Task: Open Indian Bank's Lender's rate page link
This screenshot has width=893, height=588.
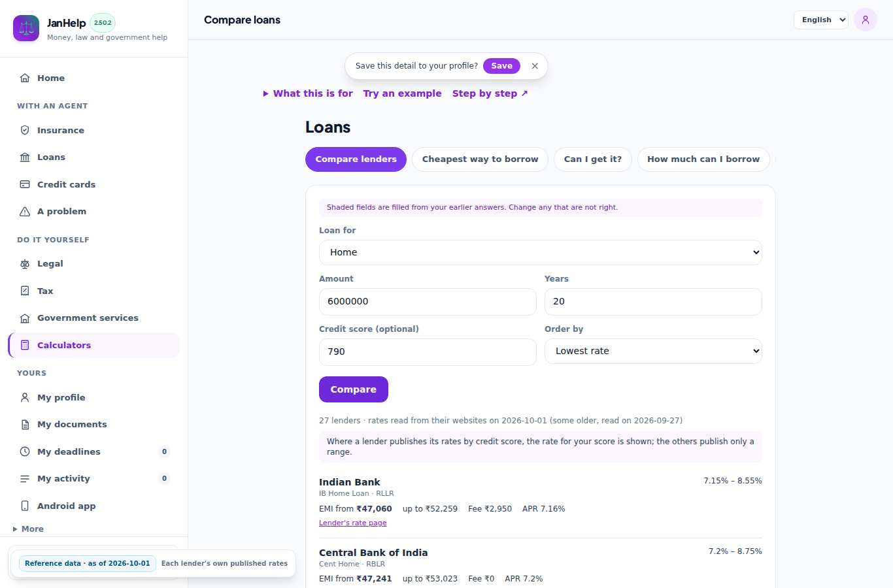Action: (x=353, y=523)
